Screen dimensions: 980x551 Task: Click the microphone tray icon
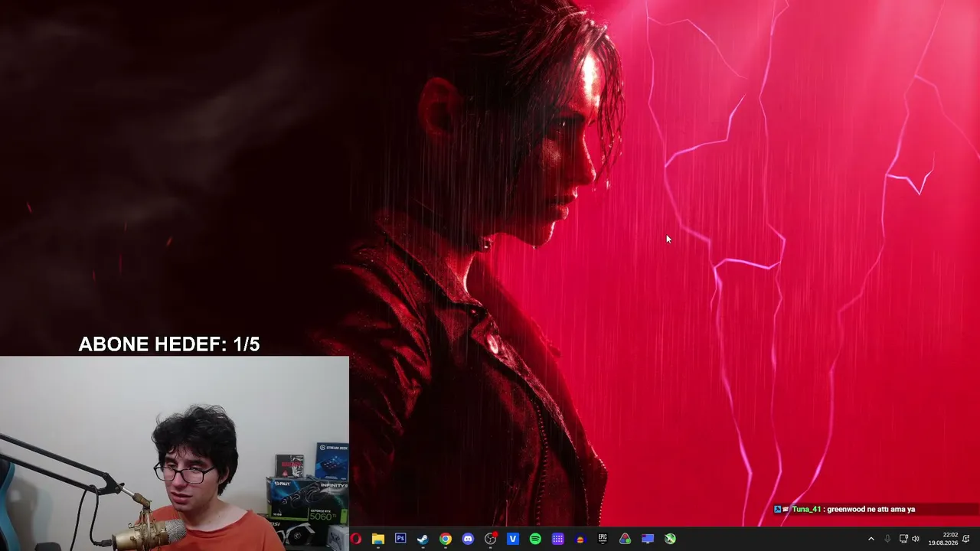coord(887,539)
